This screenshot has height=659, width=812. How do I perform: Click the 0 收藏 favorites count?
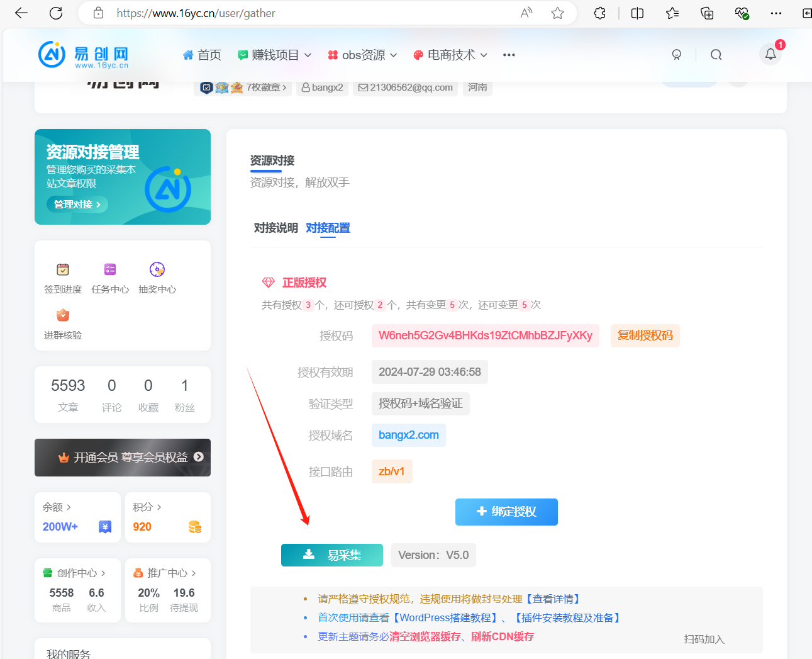click(148, 395)
